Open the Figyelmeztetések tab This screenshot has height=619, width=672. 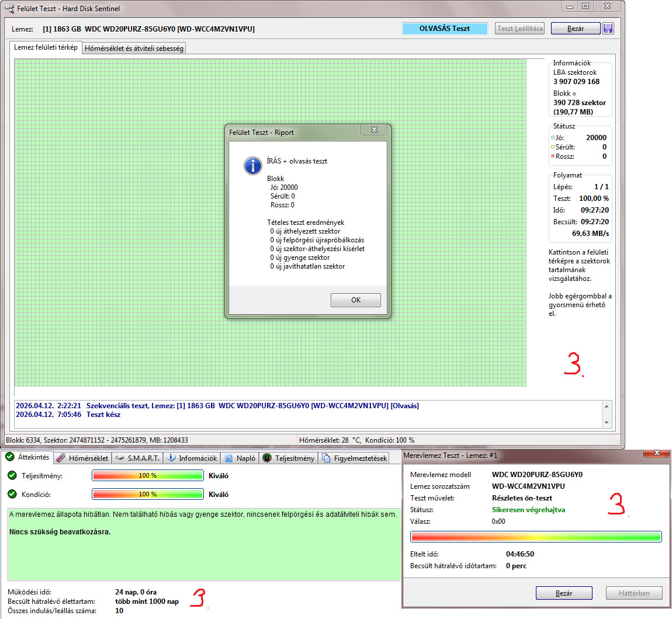click(x=354, y=458)
